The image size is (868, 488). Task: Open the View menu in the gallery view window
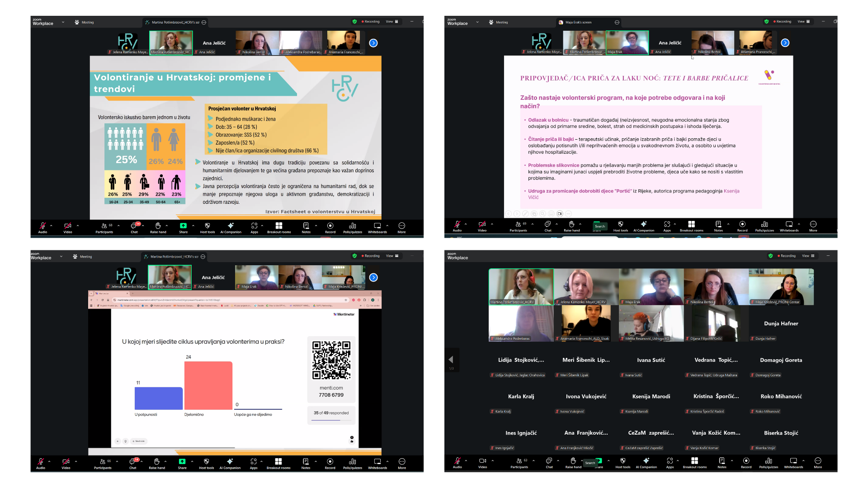click(x=808, y=256)
